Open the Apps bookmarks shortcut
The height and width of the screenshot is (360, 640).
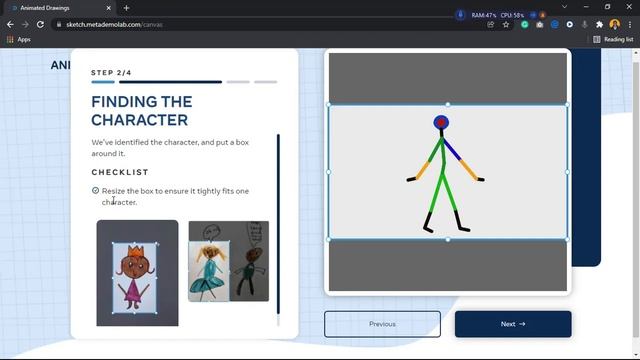click(x=19, y=40)
